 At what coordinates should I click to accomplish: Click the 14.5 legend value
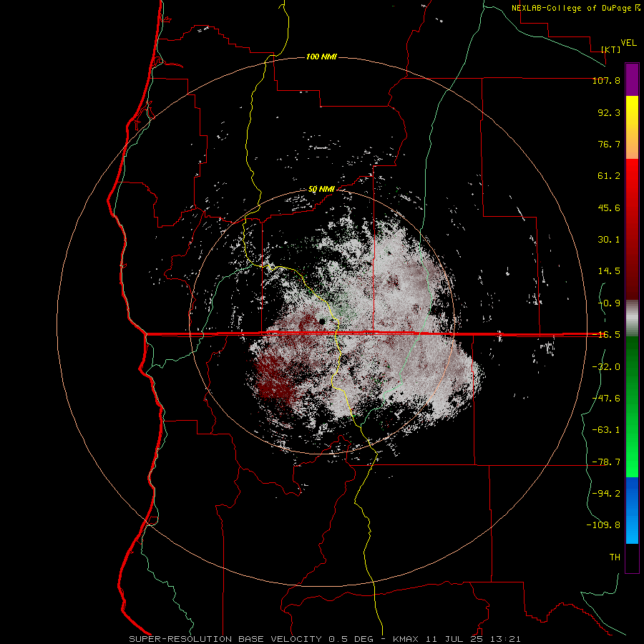(609, 271)
